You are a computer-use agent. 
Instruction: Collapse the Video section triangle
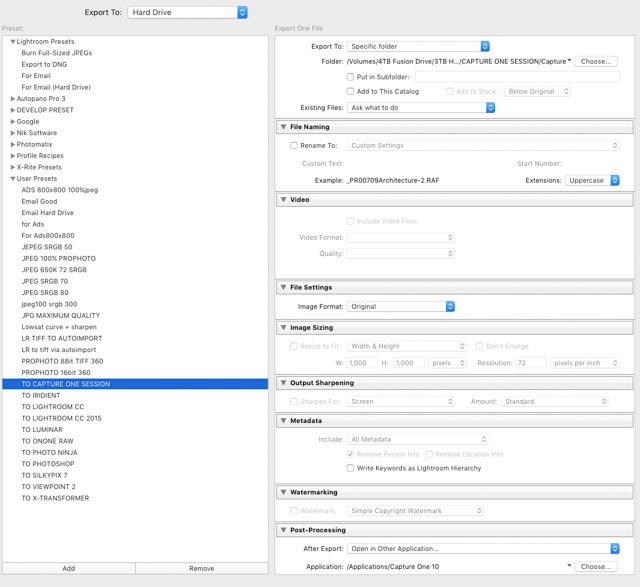(283, 199)
